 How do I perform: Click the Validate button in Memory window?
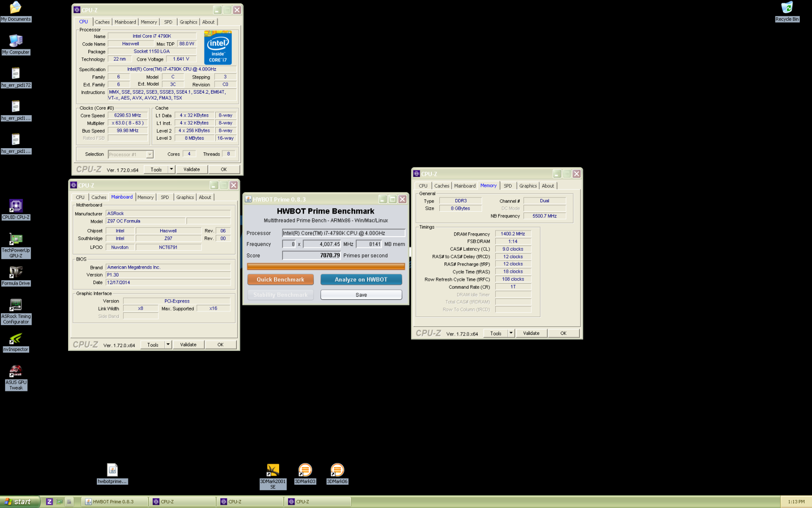coord(531,333)
